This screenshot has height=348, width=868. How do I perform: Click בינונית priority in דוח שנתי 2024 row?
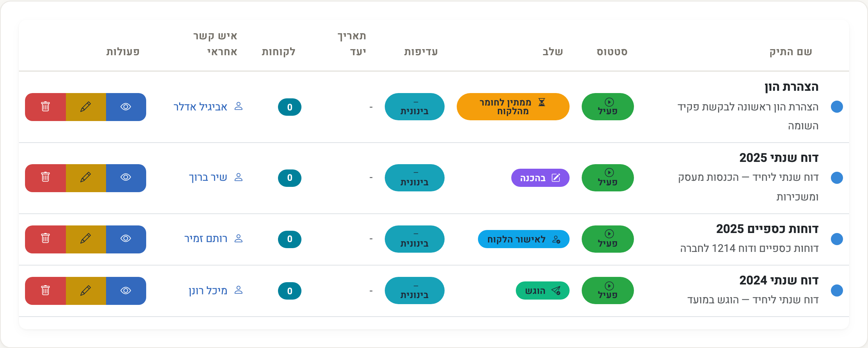click(x=415, y=291)
